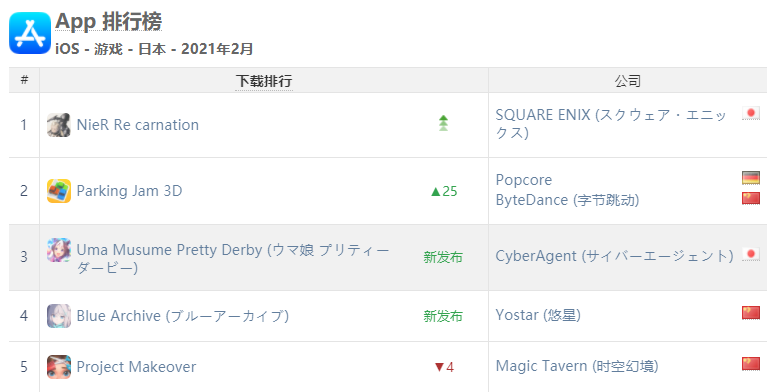
Task: Click the App 排行榜 heading
Action: 109,22
